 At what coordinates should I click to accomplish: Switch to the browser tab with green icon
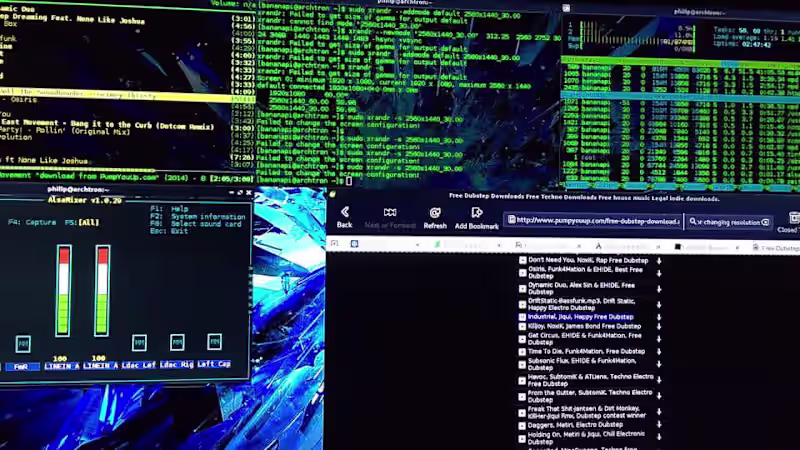point(467,245)
